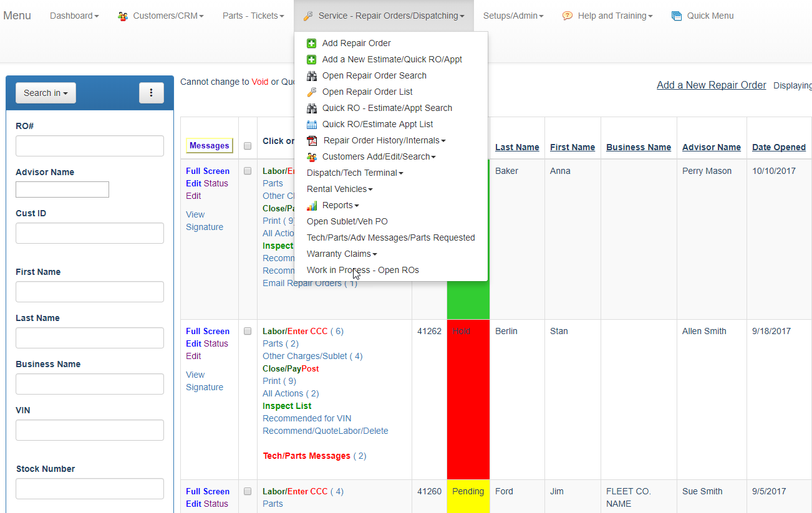Check the checkbox for Anna Baker's row
812x513 pixels.
[248, 171]
